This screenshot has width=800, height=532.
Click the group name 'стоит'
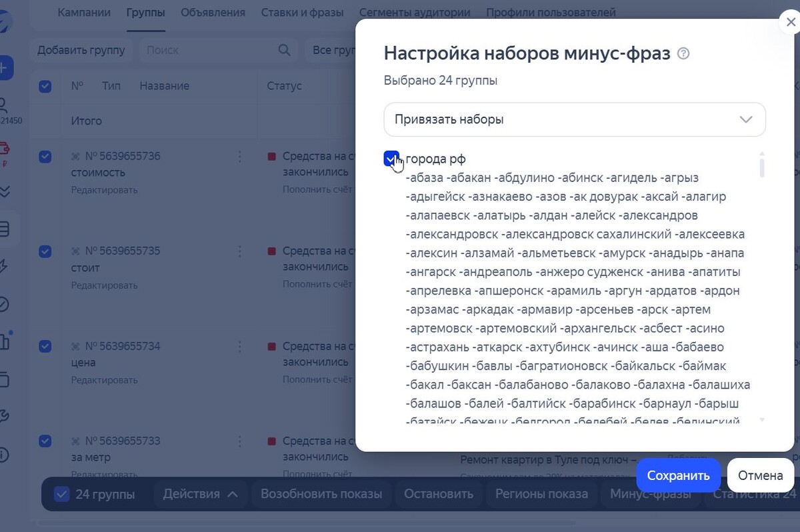coord(85,267)
